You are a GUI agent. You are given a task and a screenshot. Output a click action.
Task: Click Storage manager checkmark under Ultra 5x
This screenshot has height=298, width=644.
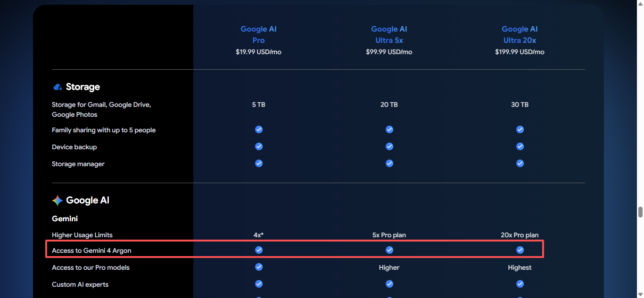click(389, 163)
